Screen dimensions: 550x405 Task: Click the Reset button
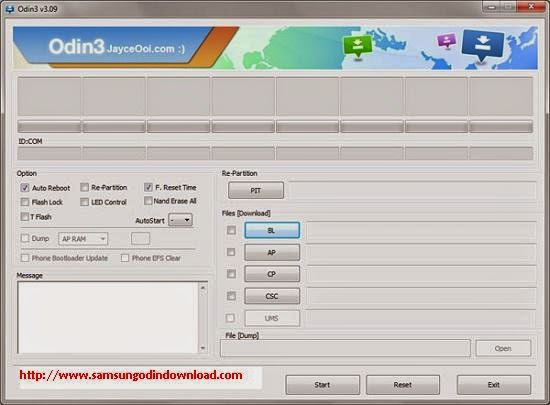[x=403, y=385]
